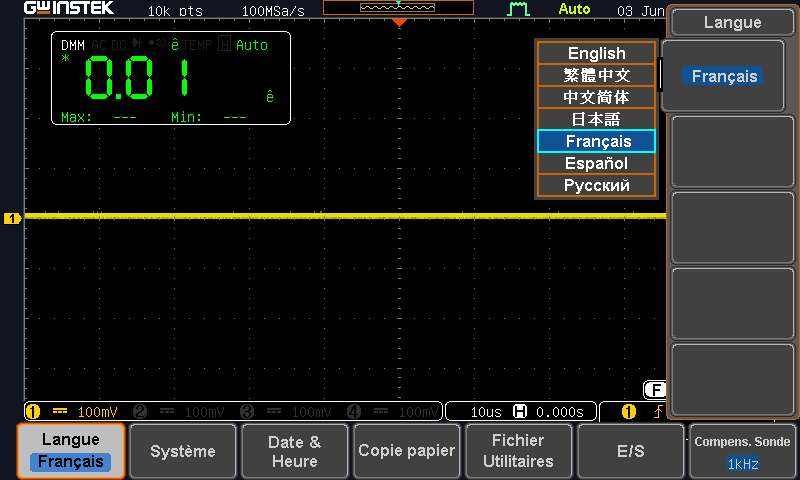
Task: Pick Español from the language list
Action: [596, 163]
